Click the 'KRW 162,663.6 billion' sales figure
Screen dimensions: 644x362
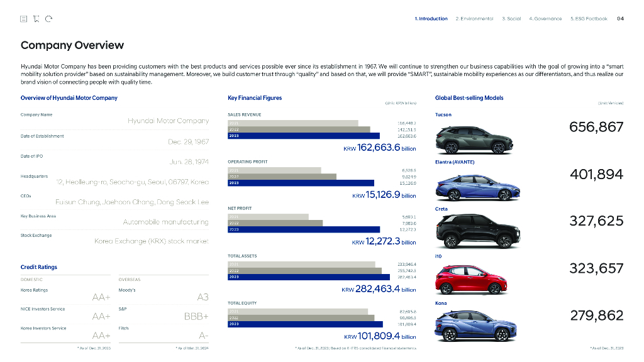[379, 148]
